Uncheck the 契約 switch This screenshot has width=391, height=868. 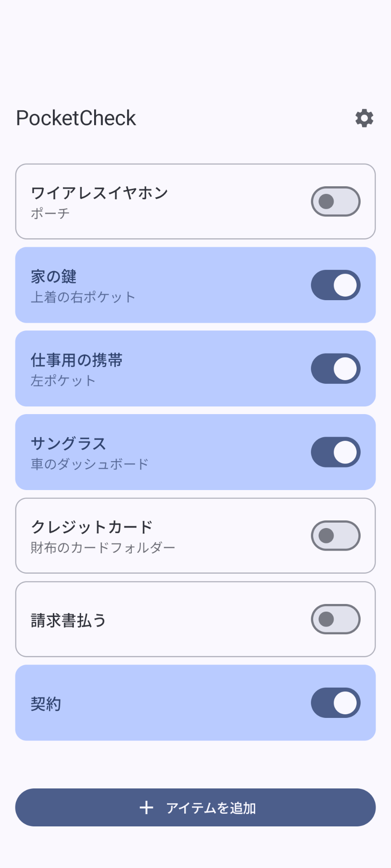[x=335, y=703]
